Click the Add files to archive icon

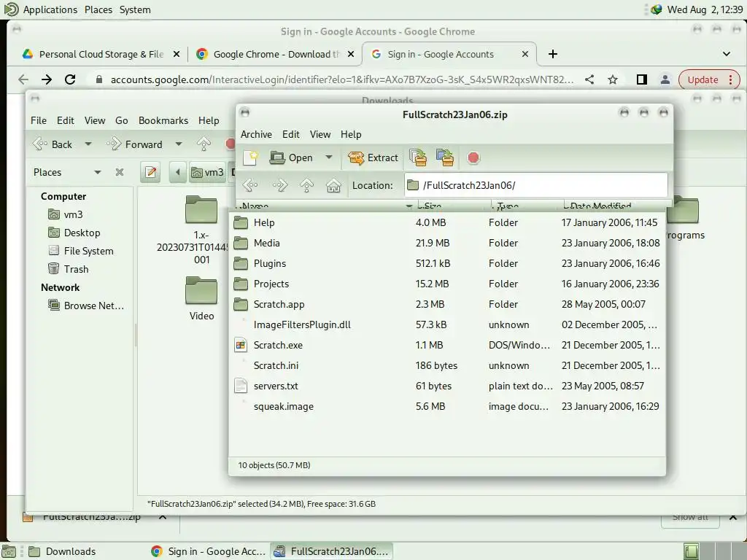coord(418,157)
